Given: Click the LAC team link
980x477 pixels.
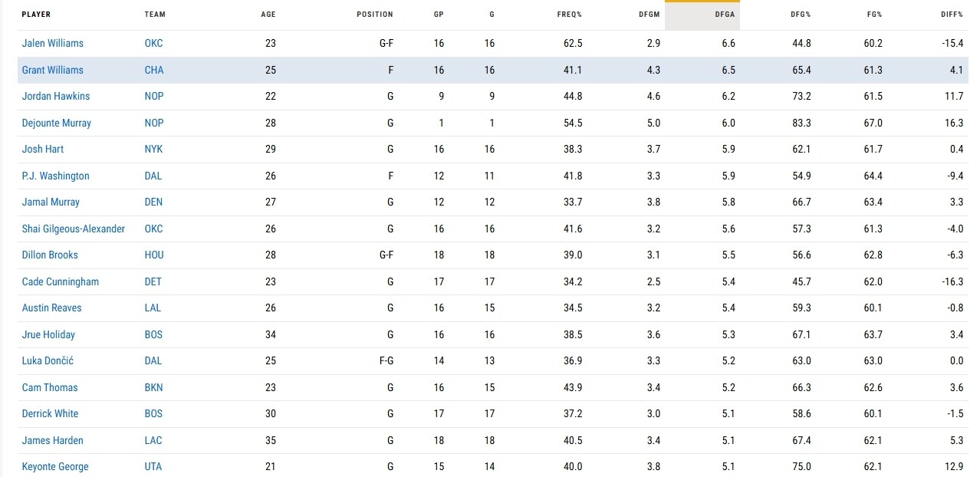Looking at the screenshot, I should tap(153, 440).
